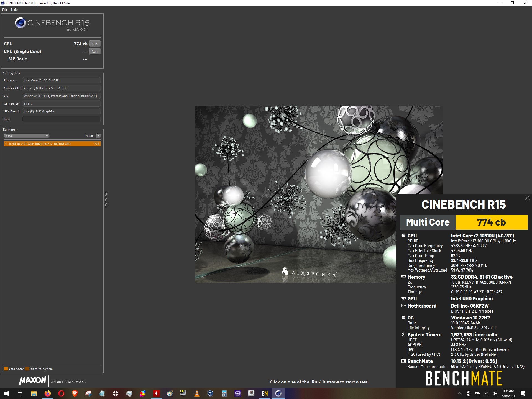Image resolution: width=532 pixels, height=399 pixels.
Task: Open the paint palette taskbar icon
Action: pos(170,393)
